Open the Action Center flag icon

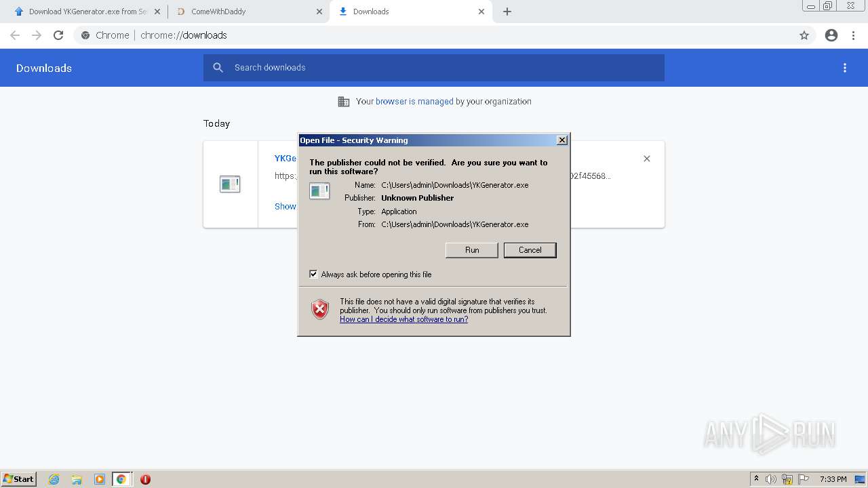pyautogui.click(x=804, y=479)
